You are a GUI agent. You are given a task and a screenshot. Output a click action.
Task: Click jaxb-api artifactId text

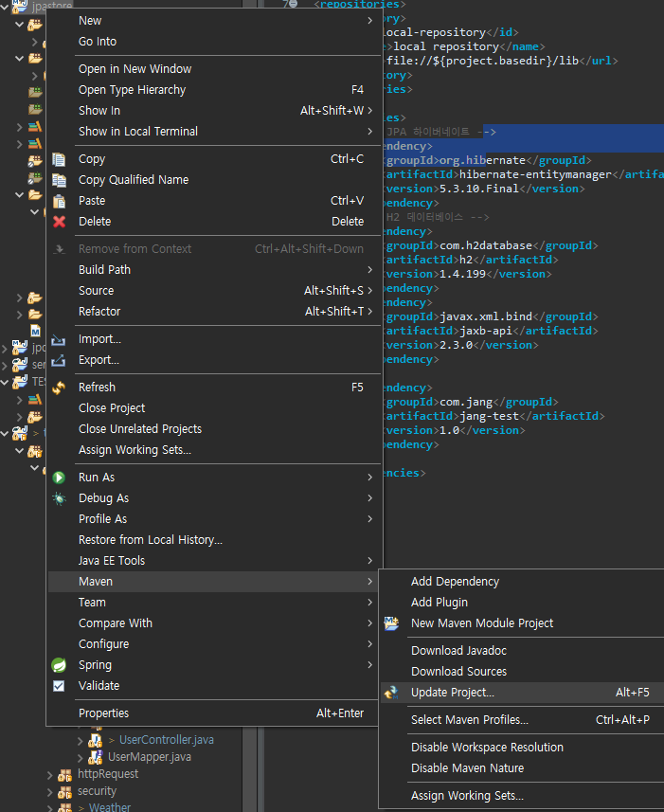(486, 331)
